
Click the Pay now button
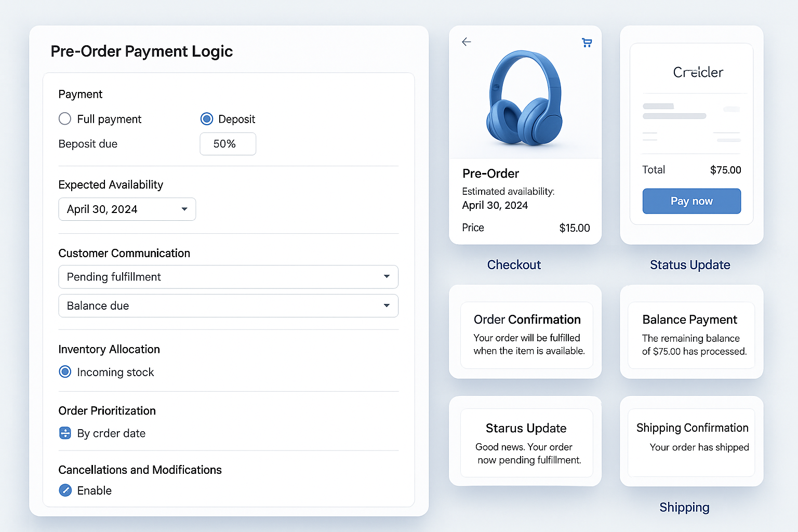click(691, 201)
